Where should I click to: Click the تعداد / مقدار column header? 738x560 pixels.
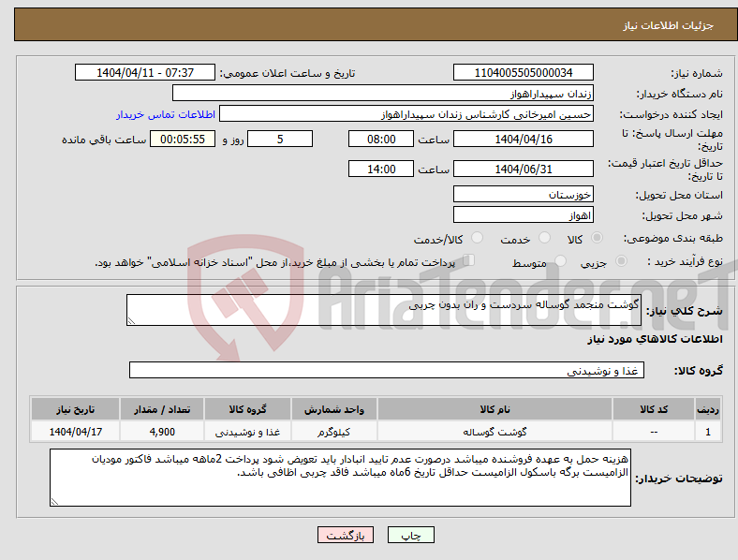pyautogui.click(x=162, y=409)
